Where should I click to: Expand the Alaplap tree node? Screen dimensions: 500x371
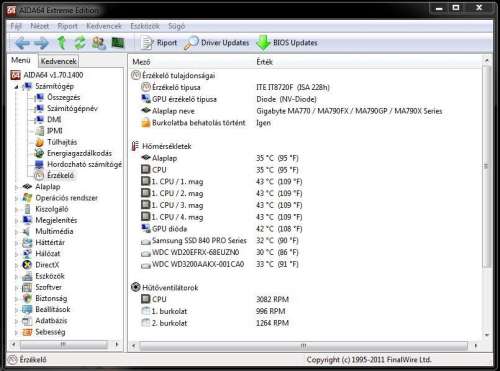tap(16, 187)
